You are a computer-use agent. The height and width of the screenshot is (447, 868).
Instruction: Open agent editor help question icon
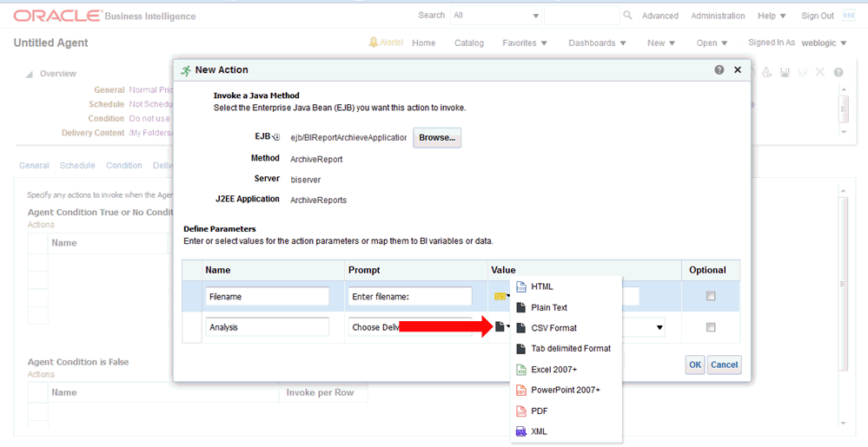tap(838, 72)
